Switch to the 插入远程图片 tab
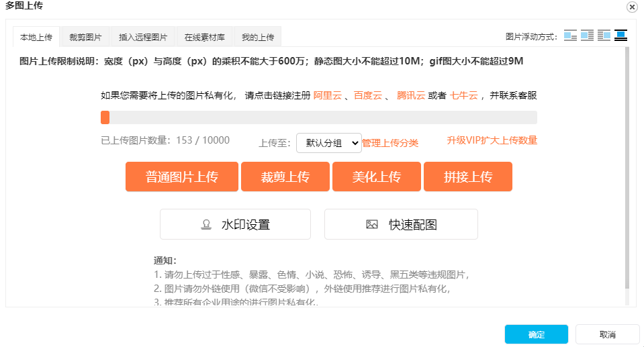 (x=143, y=37)
